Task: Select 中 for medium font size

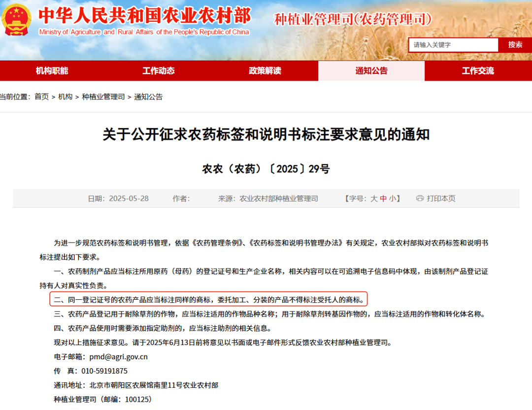Action: (x=384, y=198)
